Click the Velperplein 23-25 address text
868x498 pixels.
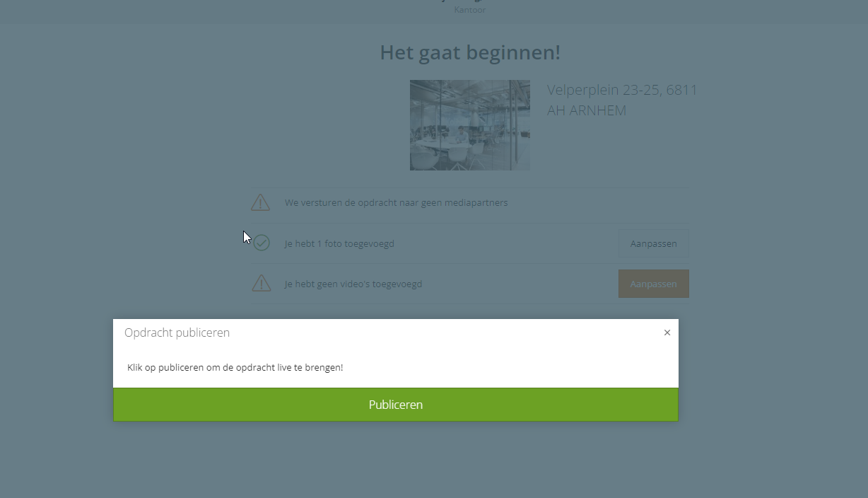[x=622, y=91]
